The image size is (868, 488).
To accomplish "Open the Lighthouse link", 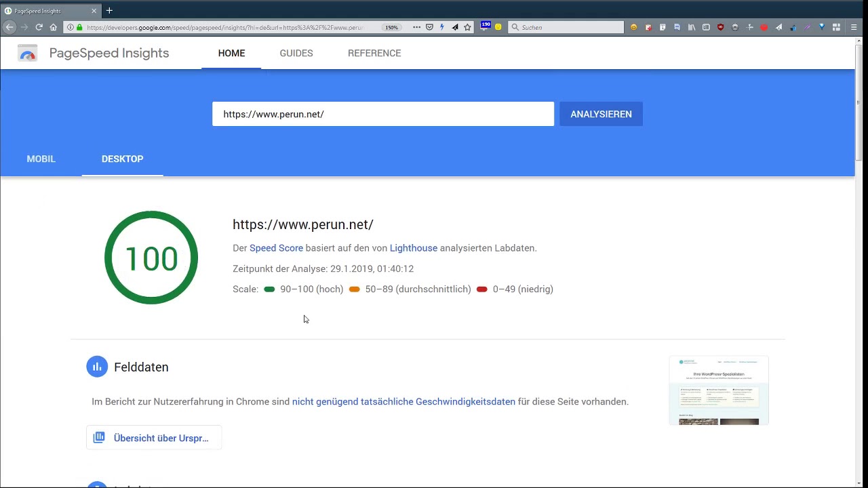I will [414, 248].
